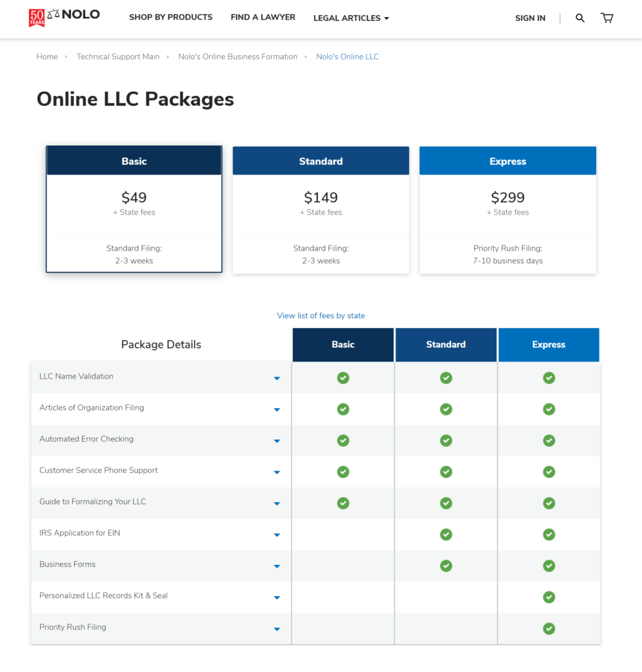Click Standard checkmark for Guide to Formalizing Your LLC
642x672 pixels.
(446, 503)
